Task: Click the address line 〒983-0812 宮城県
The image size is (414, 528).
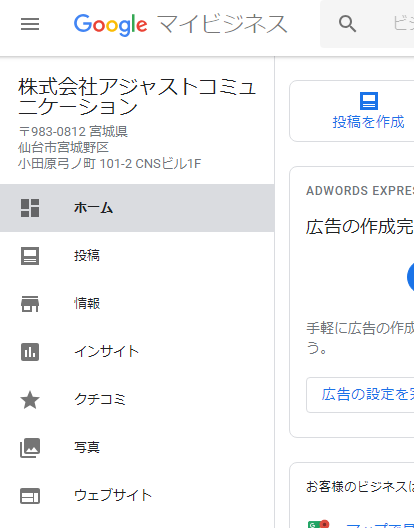Action: pyautogui.click(x=73, y=131)
